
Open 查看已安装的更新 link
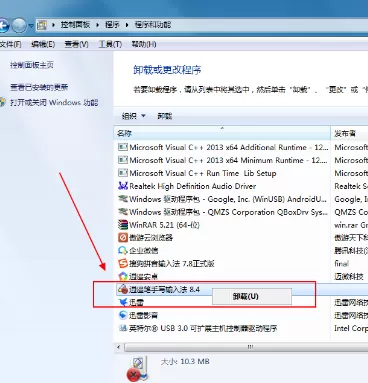coord(39,87)
